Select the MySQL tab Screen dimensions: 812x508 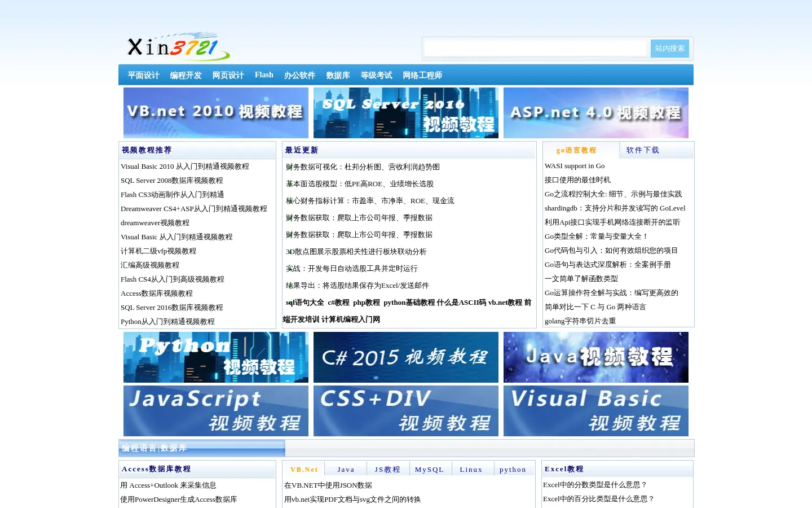click(x=430, y=470)
